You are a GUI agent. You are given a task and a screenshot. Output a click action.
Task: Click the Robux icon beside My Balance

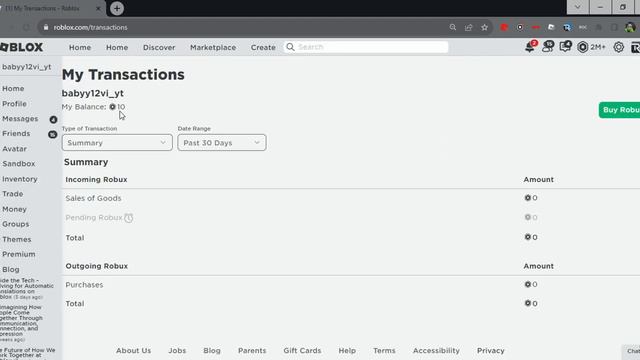[112, 107]
